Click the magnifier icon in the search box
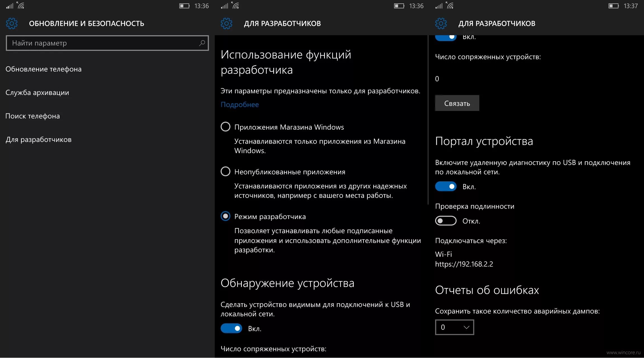This screenshot has height=358, width=644. point(202,43)
